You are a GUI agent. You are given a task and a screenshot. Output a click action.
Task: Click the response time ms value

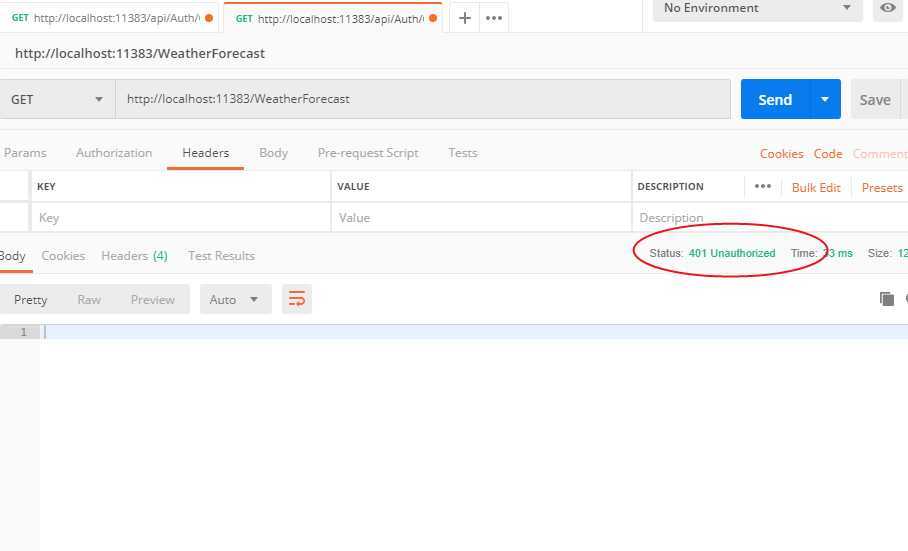point(838,253)
